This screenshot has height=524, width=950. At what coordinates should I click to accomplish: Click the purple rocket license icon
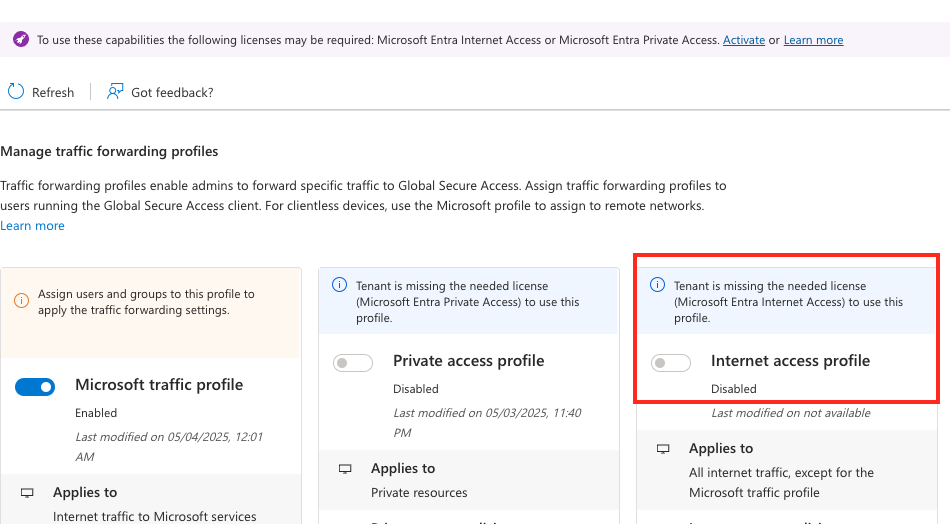tap(21, 39)
